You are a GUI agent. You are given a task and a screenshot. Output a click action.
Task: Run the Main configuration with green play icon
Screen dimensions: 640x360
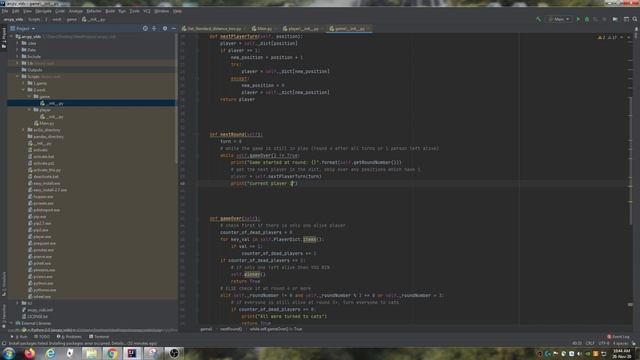tap(578, 19)
